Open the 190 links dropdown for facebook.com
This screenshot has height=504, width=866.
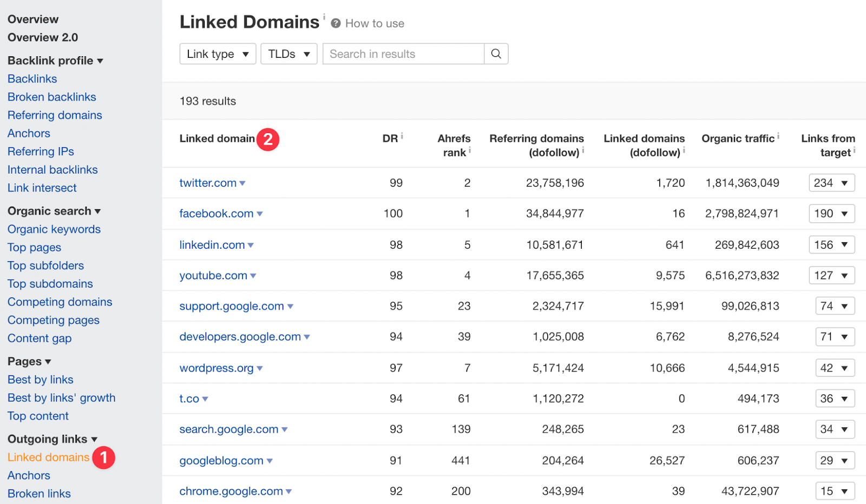831,214
